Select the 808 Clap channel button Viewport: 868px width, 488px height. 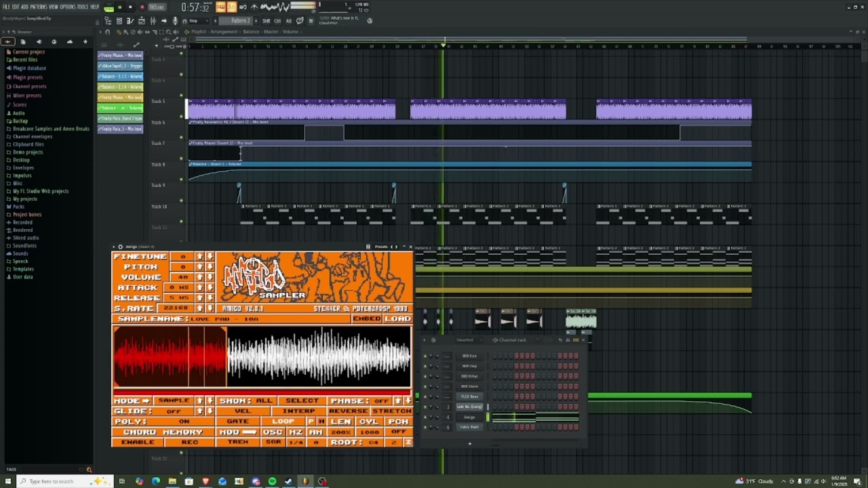click(x=469, y=366)
